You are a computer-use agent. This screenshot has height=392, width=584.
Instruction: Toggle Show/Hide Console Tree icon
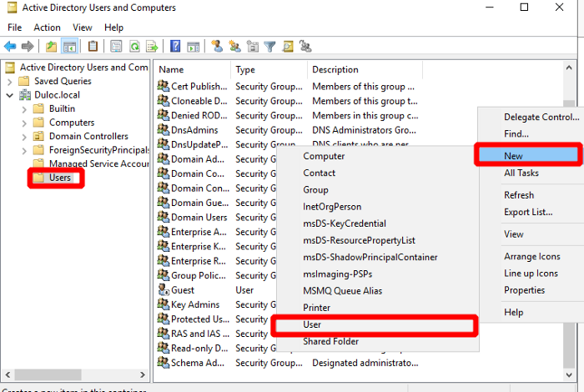69,47
